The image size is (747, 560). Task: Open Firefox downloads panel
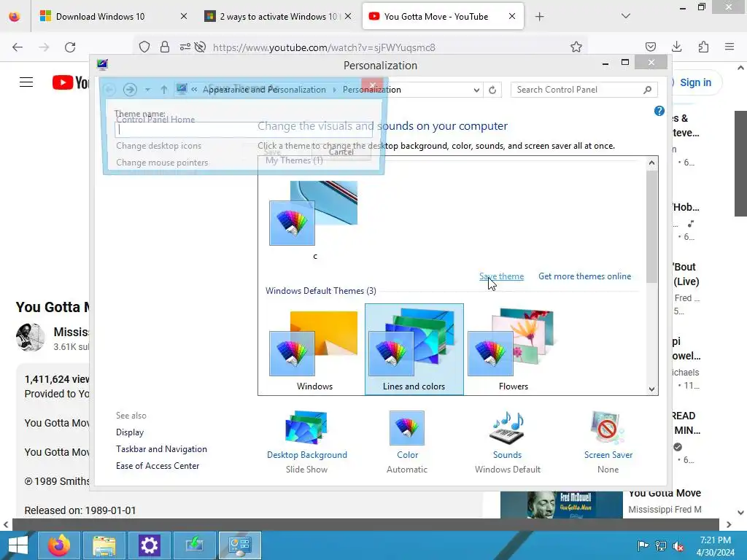[676, 47]
